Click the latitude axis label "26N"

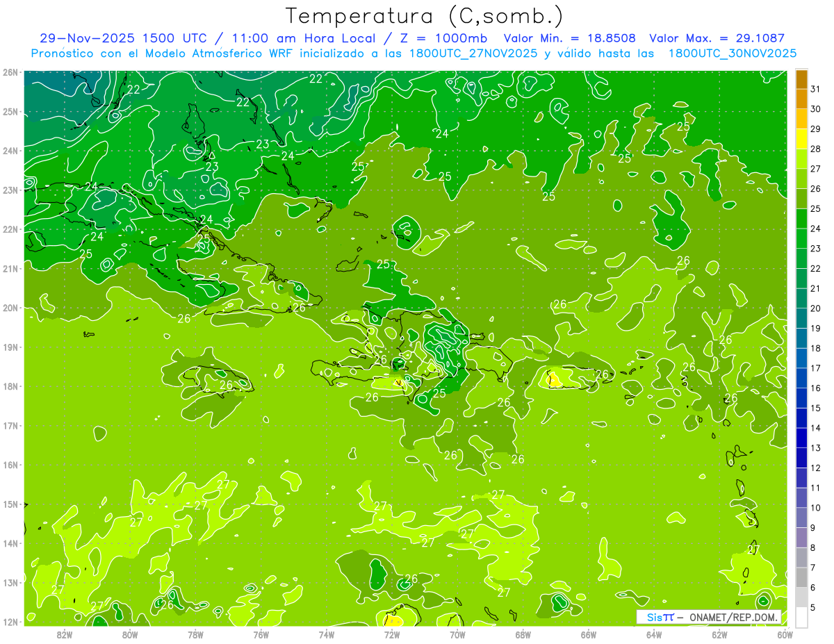(x=10, y=72)
